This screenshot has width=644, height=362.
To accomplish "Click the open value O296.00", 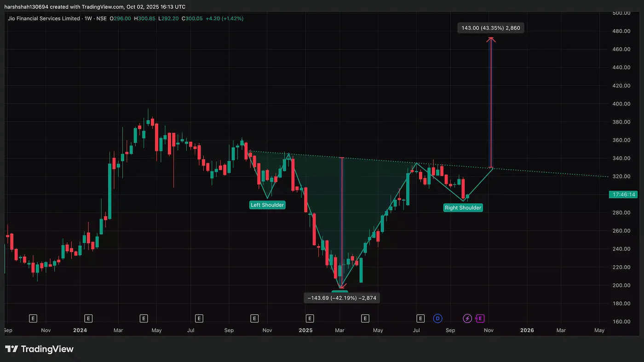I will click(121, 18).
